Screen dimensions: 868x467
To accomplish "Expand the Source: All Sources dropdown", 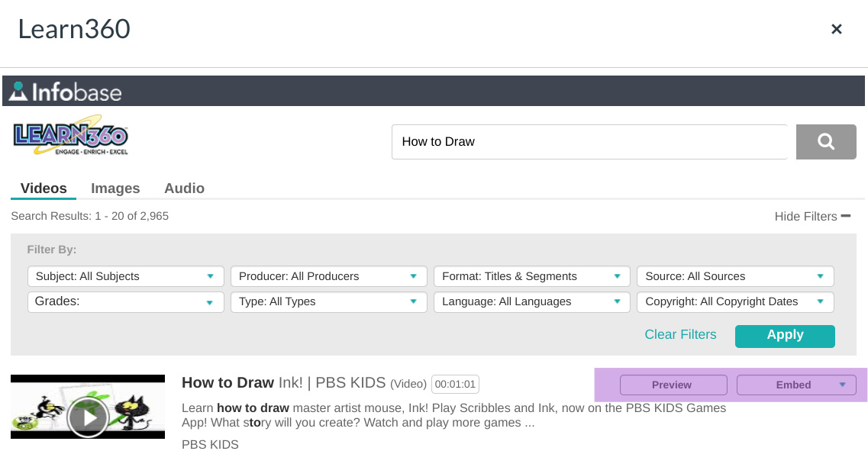I will tap(734, 276).
